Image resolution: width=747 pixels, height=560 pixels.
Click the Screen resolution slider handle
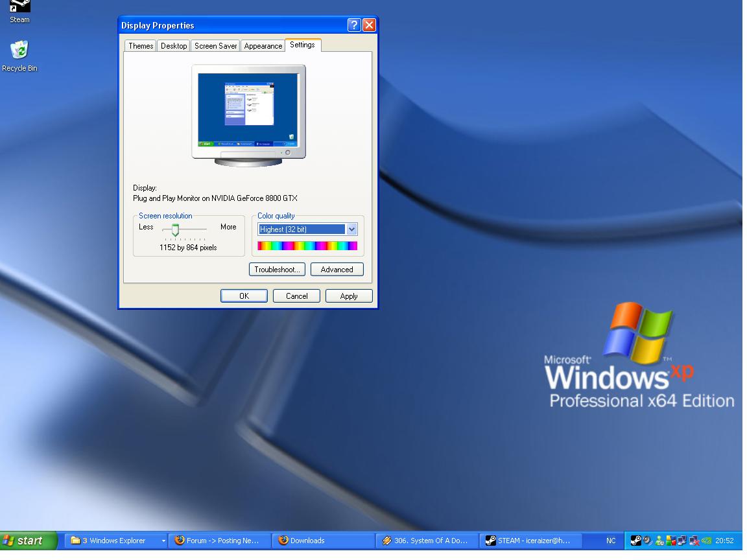click(x=174, y=230)
